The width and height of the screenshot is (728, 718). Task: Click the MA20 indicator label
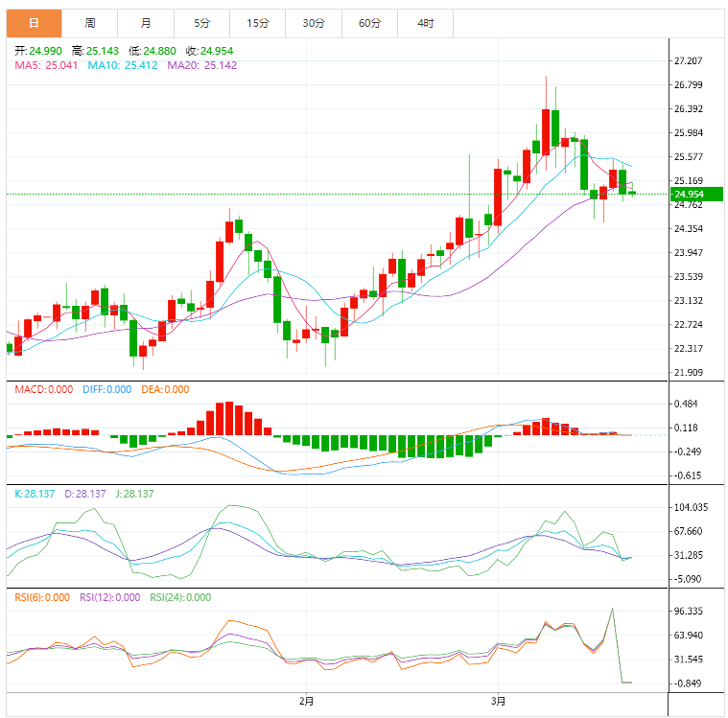click(201, 65)
